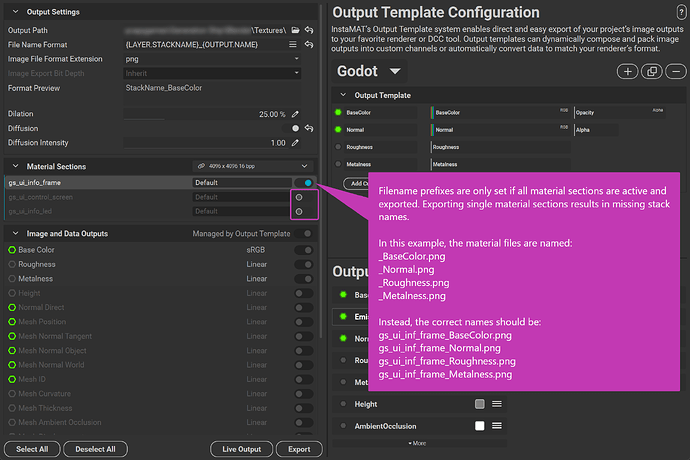
Task: Open the help for Output Template Configuration
Action: pyautogui.click(x=680, y=12)
